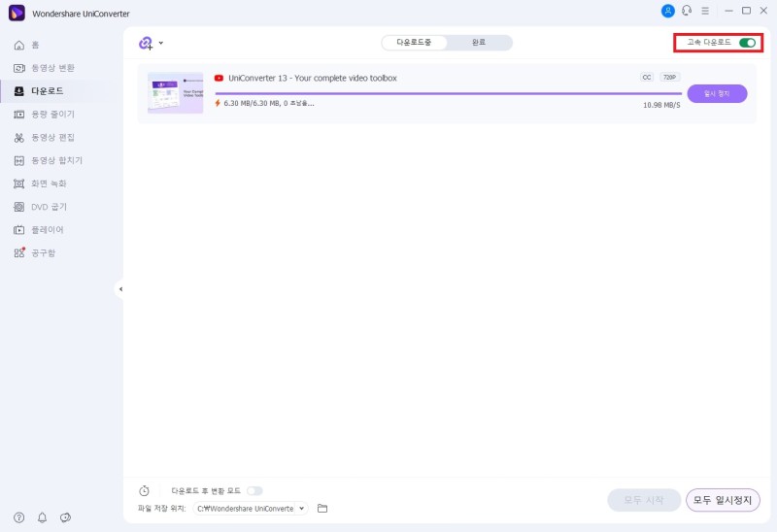Open 동영상 변환 video converter section
Viewport: 777px width, 532px height.
(x=44, y=68)
